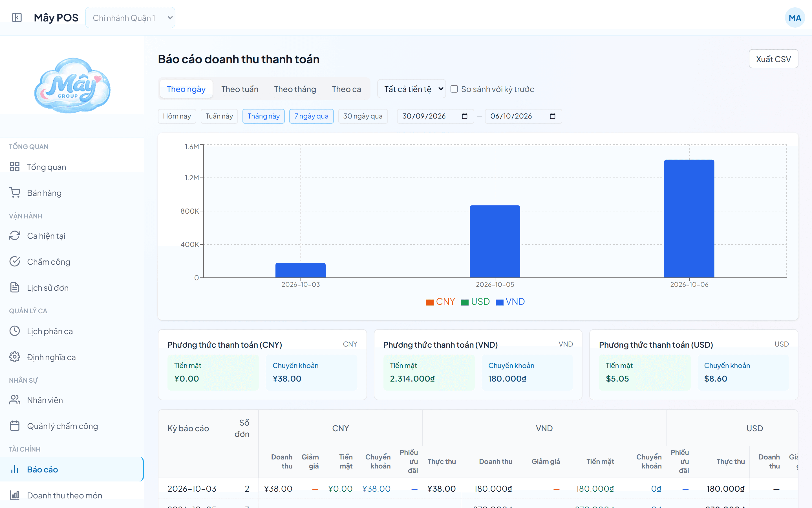Screen dimensions: 812x508
Task: Click the VND Tiền mặt value 2.314.000₫
Action: [412, 379]
